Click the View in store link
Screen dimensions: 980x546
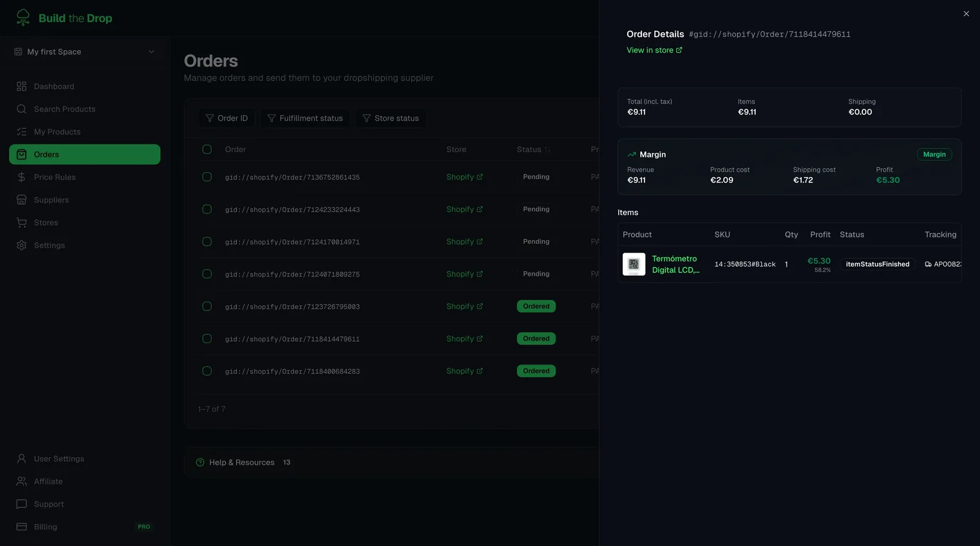(654, 50)
